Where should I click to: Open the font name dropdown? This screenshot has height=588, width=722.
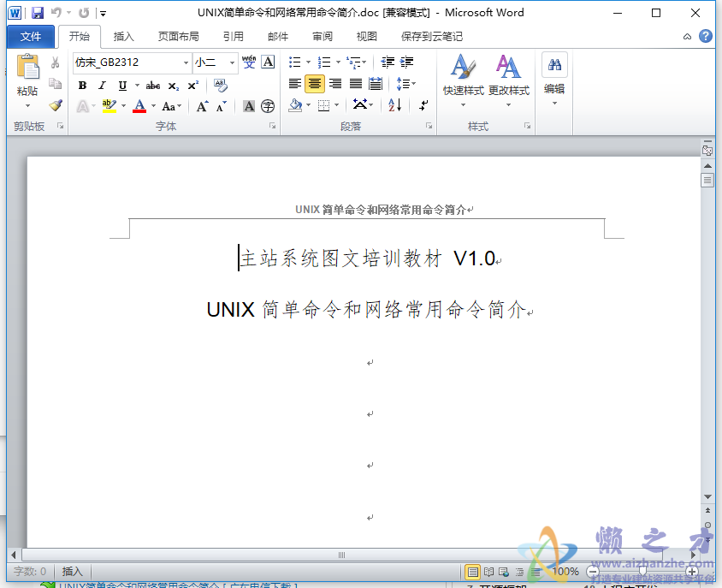[186, 62]
